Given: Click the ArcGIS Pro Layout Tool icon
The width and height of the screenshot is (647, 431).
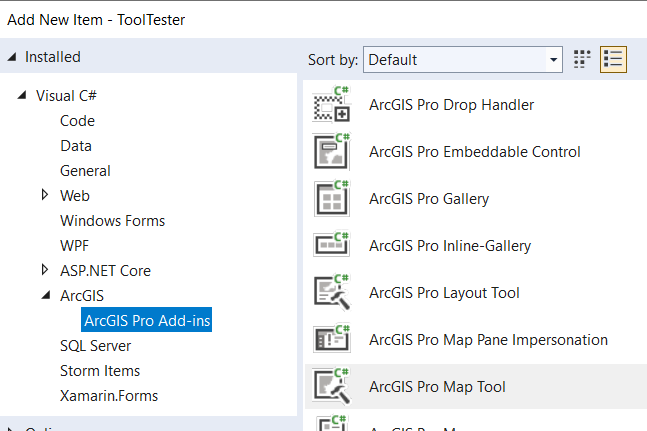Looking at the screenshot, I should click(332, 293).
